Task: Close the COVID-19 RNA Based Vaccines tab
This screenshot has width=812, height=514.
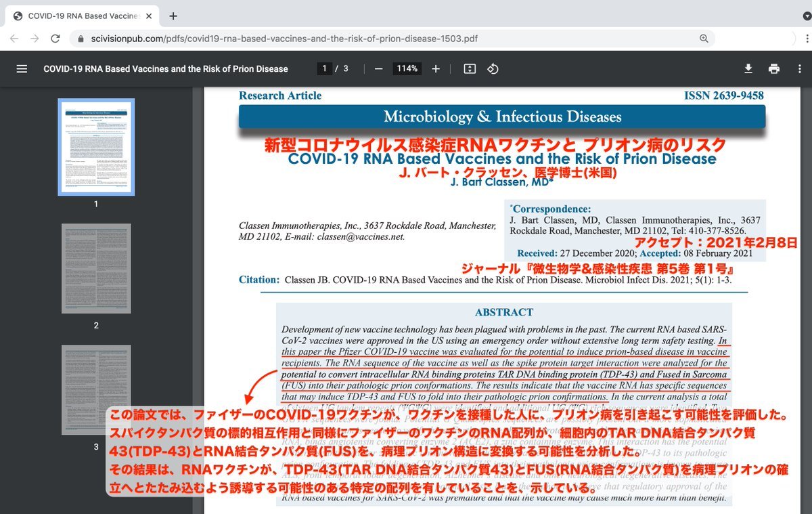Action: 149,16
